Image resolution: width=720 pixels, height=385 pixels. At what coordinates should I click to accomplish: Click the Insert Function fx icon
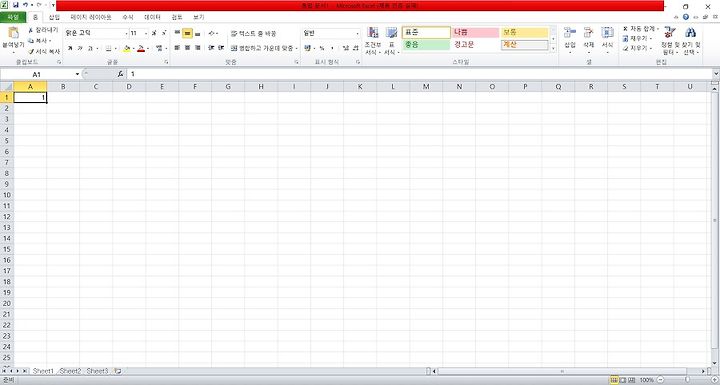pos(120,74)
